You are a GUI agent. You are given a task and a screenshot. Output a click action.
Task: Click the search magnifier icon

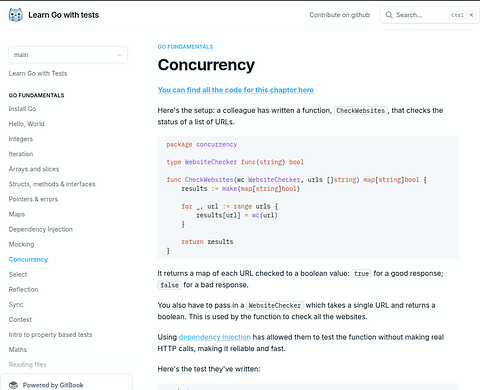pos(389,15)
